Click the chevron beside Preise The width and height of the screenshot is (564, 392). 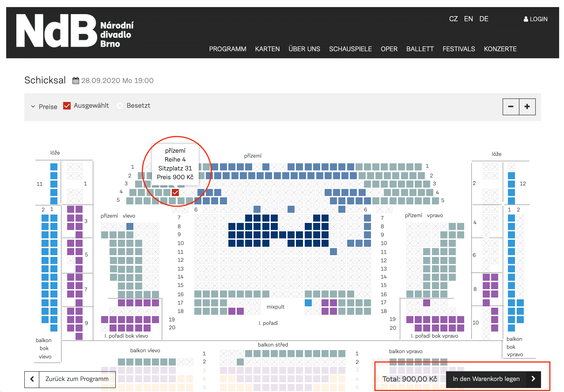click(33, 107)
